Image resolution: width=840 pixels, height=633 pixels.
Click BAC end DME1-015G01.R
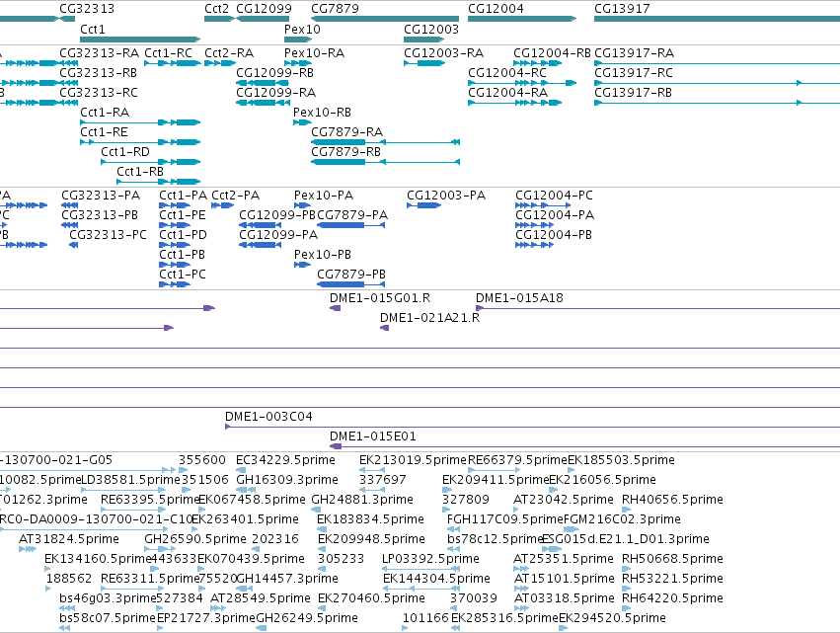coord(380,298)
